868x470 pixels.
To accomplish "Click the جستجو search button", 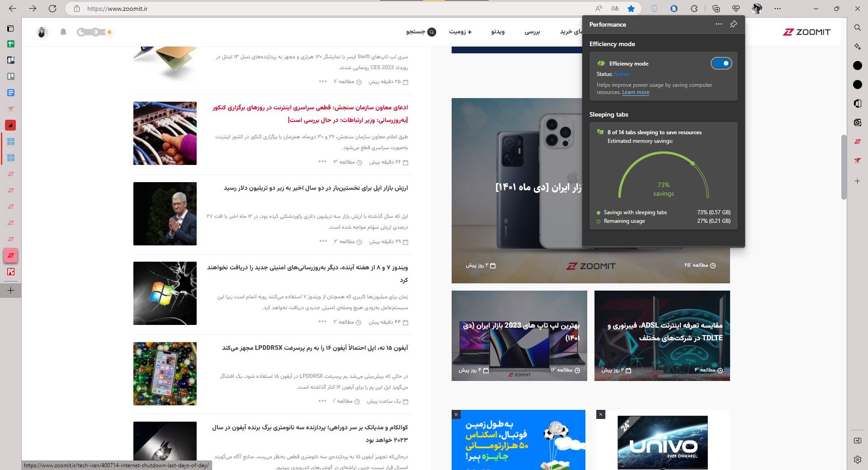I will [x=421, y=32].
